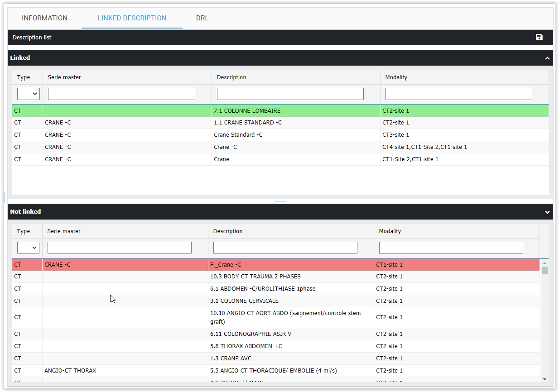Open the DRL tab
The image size is (559, 392).
pos(202,18)
